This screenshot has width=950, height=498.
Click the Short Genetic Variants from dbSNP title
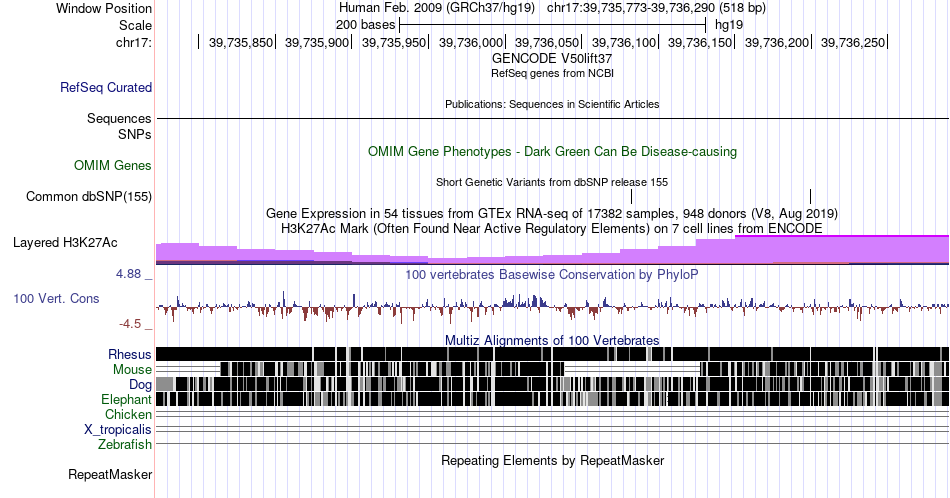click(x=552, y=182)
